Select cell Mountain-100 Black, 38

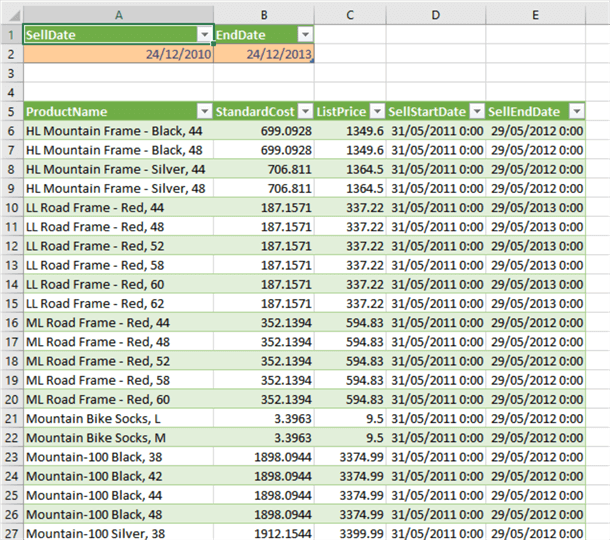pyautogui.click(x=119, y=457)
